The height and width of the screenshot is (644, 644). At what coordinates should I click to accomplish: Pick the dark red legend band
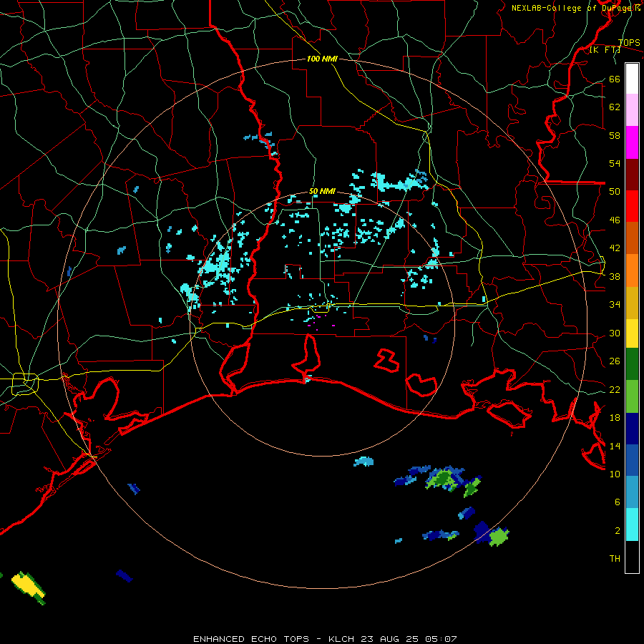click(x=632, y=174)
